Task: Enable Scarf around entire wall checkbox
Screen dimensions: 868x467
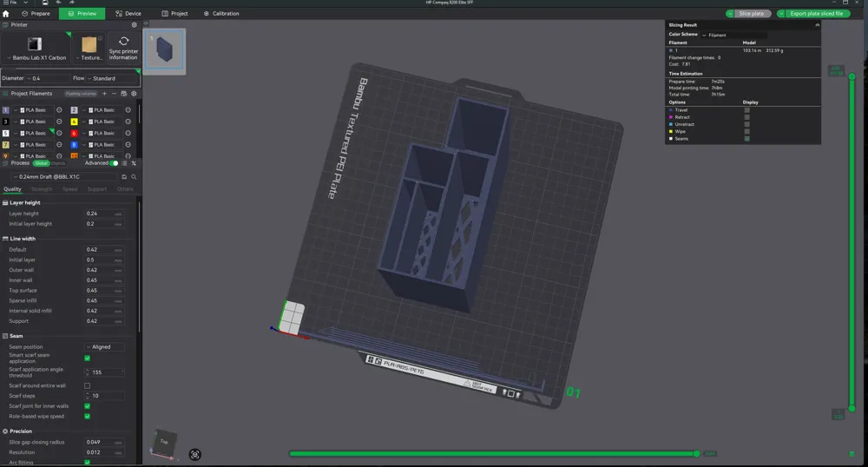Action: (87, 385)
